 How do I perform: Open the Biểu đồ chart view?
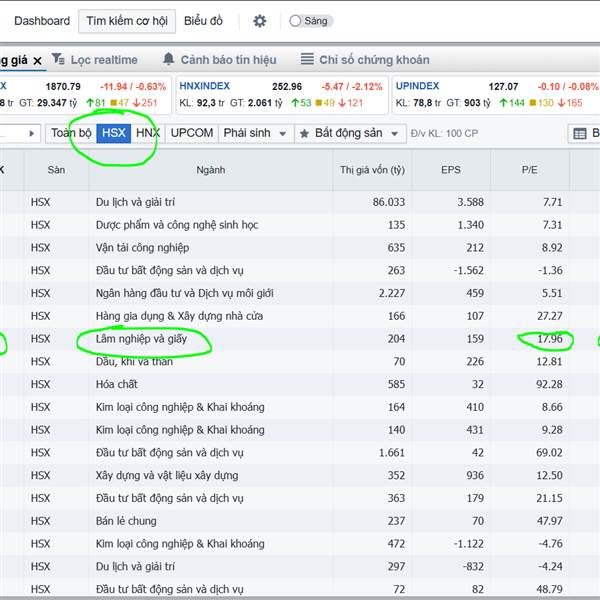tap(204, 21)
